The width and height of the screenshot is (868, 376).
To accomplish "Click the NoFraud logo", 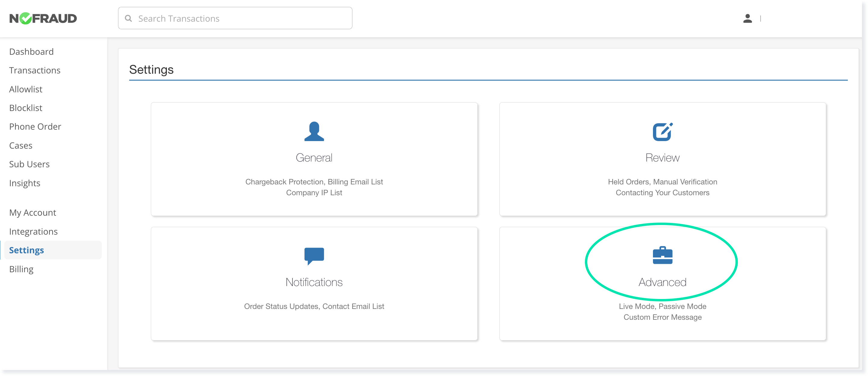I will (x=43, y=18).
